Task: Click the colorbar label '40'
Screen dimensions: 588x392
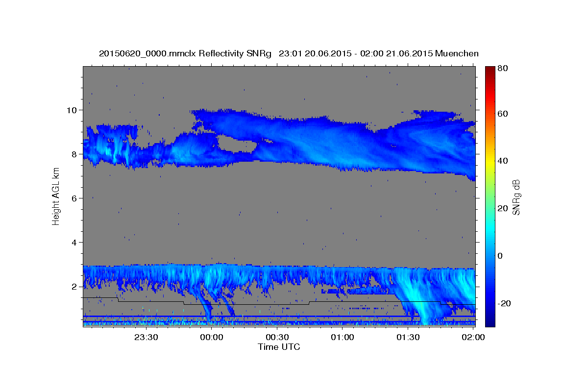Action: click(502, 161)
